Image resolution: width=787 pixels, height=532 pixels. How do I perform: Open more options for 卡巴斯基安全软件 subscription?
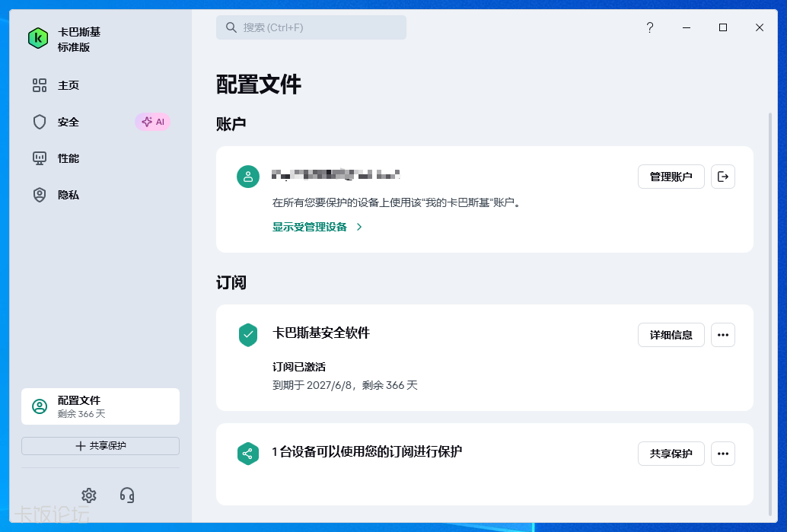click(x=723, y=335)
